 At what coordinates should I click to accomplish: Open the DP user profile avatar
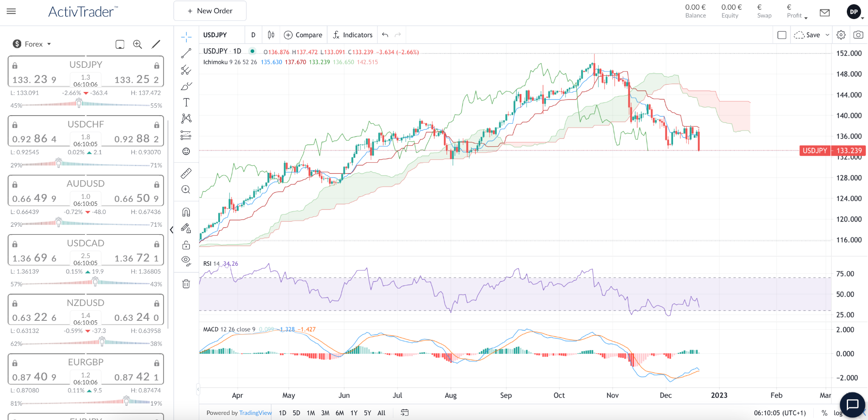[854, 12]
